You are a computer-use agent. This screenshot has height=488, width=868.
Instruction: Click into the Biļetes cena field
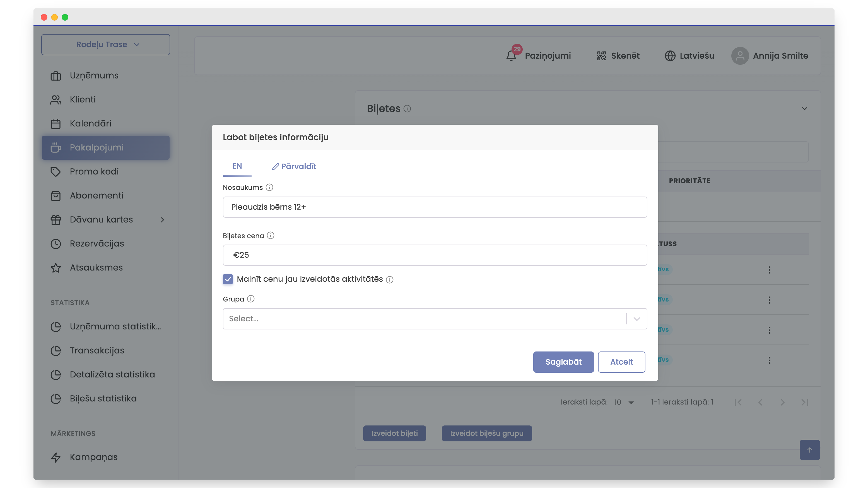[434, 255]
